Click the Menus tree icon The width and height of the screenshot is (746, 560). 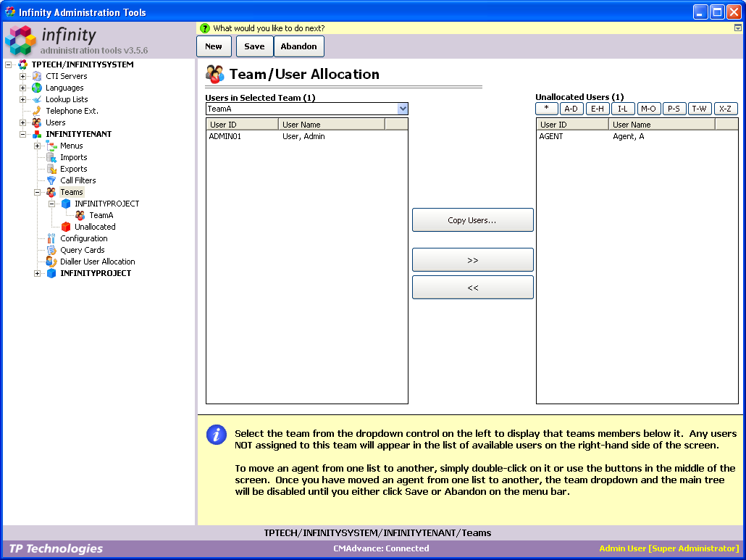pyautogui.click(x=51, y=146)
